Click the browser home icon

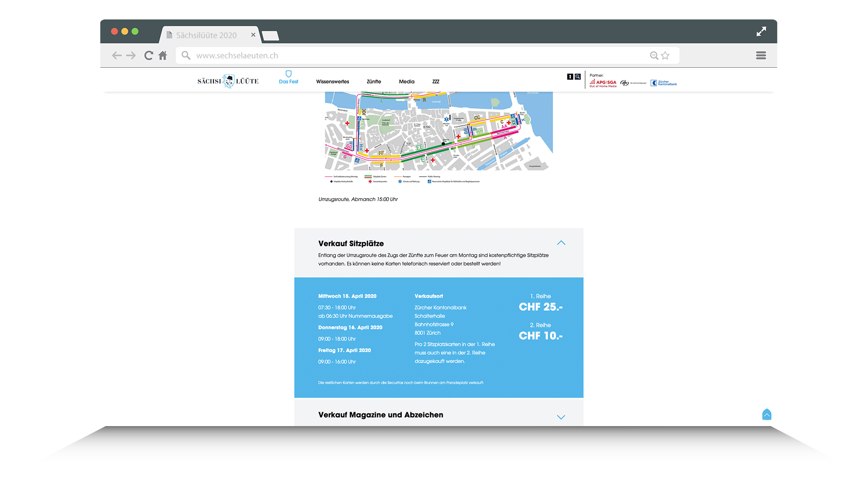163,56
